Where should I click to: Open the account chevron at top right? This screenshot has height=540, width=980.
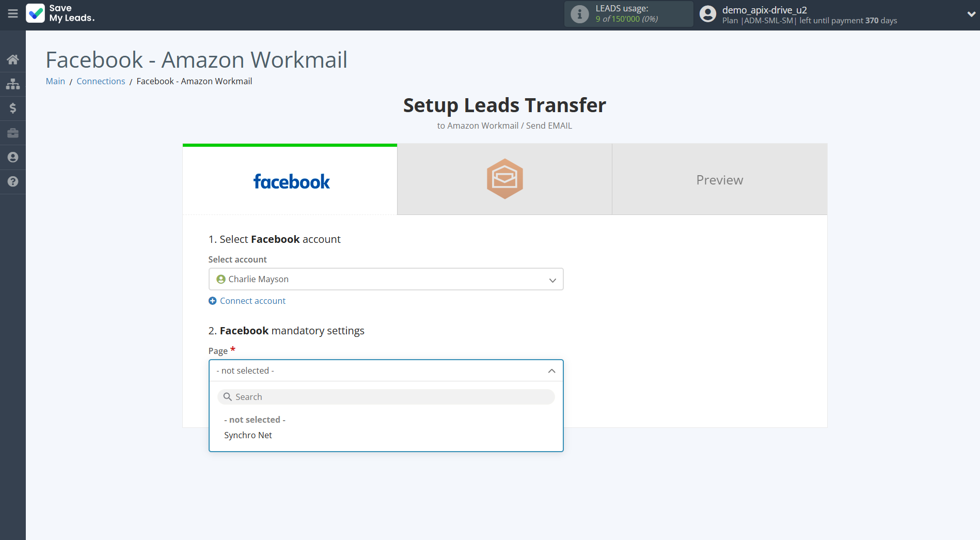click(x=970, y=14)
